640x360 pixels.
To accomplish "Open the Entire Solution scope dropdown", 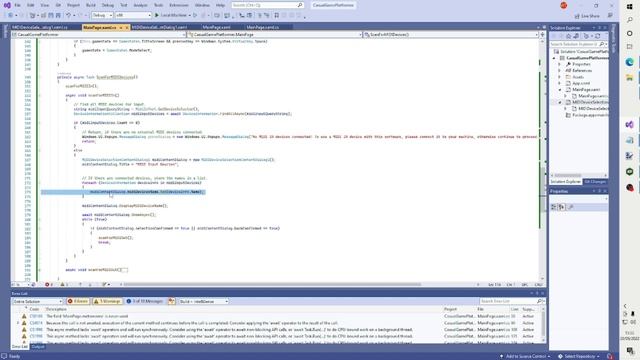I will click(x=37, y=301).
